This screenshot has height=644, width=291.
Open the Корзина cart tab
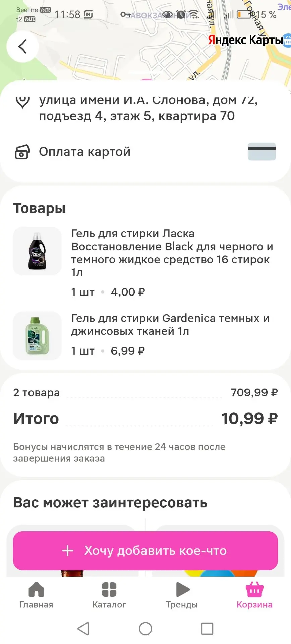pos(254,595)
